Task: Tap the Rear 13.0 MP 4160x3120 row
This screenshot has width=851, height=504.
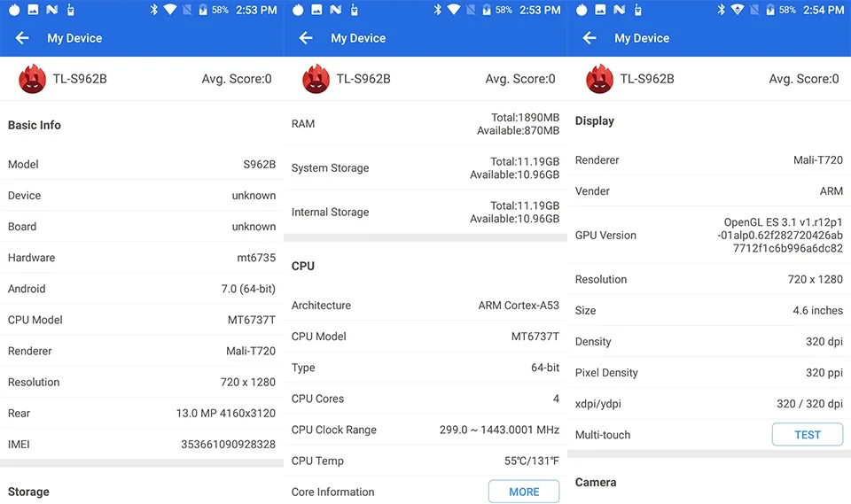Action: (142, 413)
